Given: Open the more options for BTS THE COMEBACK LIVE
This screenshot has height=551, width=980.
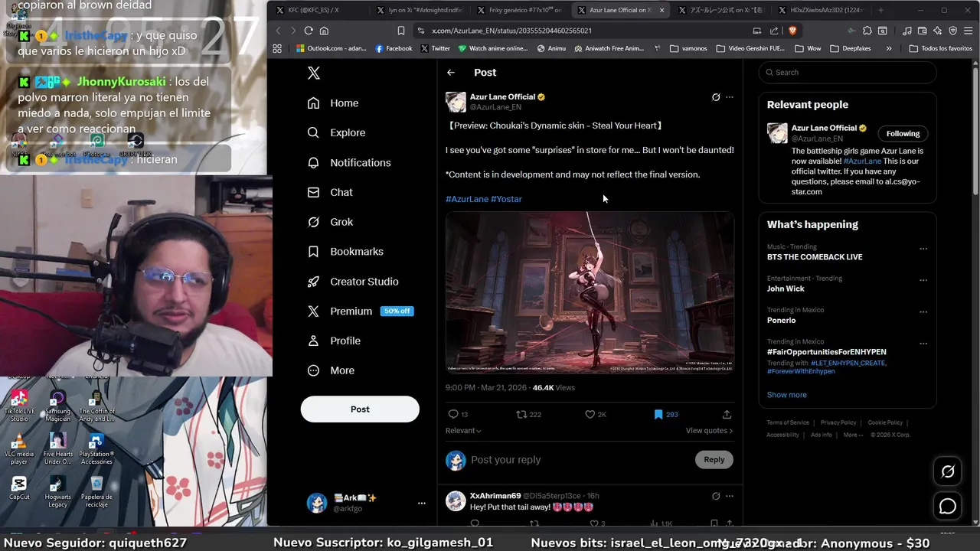Looking at the screenshot, I should point(923,249).
